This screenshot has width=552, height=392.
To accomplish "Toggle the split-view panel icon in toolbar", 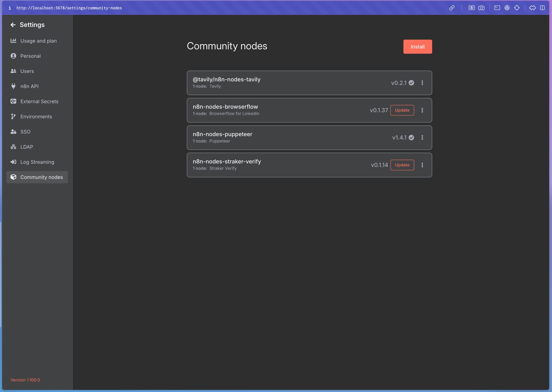I will click(543, 8).
